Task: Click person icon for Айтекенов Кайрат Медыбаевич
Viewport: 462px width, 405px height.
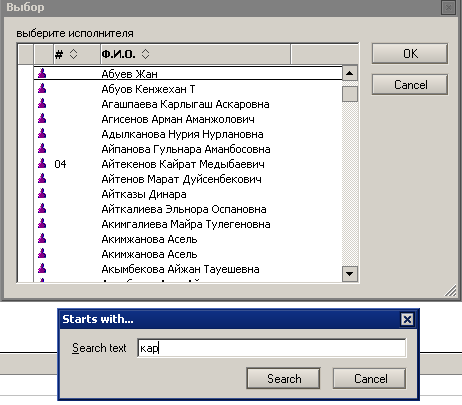Action: coord(42,163)
